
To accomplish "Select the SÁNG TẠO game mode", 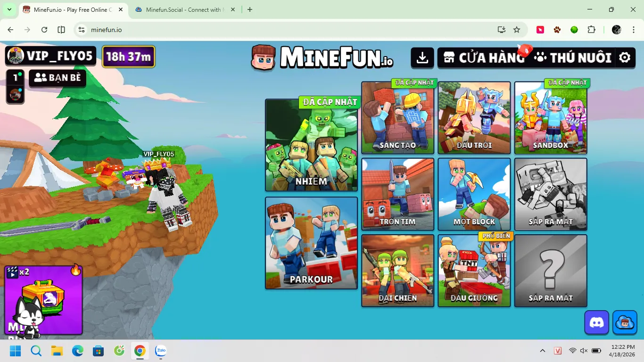I will (398, 118).
